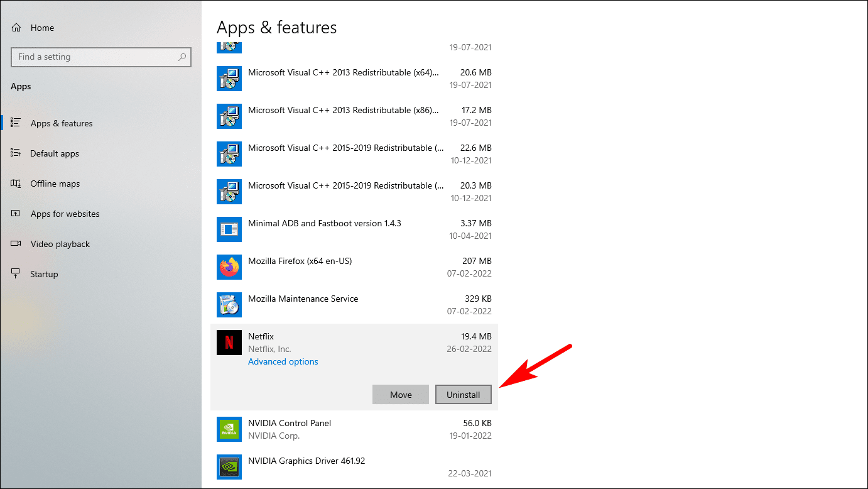Click the Mozilla Maintenance Service icon
Viewport: 868px width, 489px height.
tap(229, 305)
